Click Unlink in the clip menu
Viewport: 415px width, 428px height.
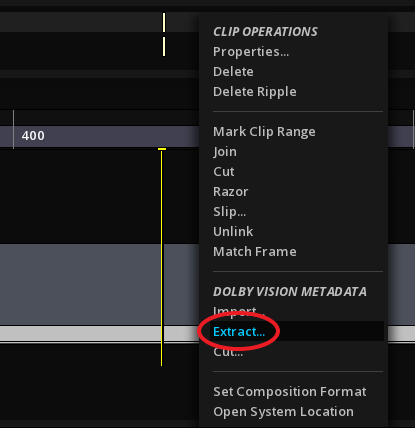point(233,232)
